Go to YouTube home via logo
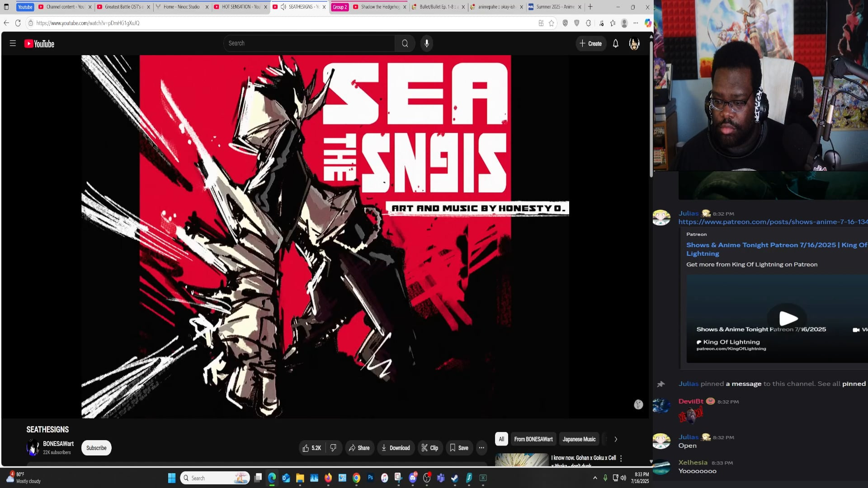 pyautogui.click(x=39, y=44)
